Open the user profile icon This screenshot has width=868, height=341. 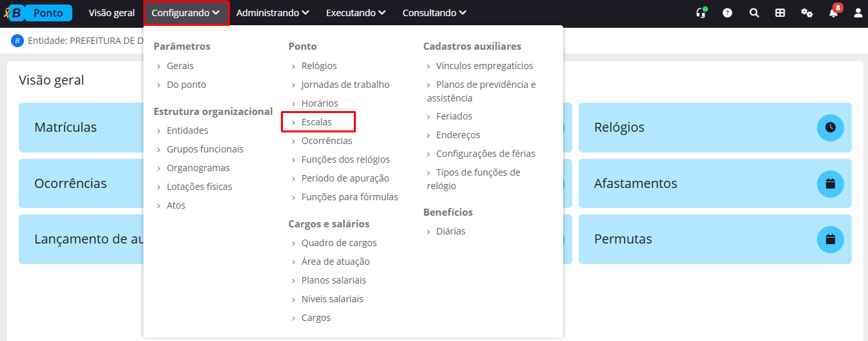click(858, 13)
